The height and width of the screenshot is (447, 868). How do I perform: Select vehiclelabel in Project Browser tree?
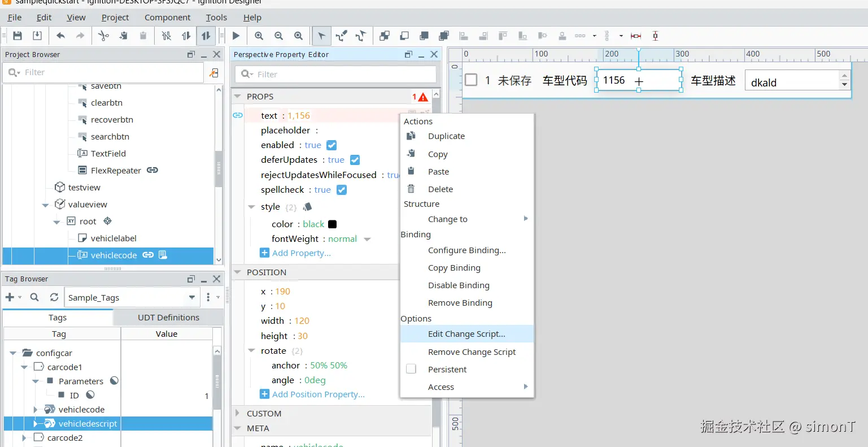pyautogui.click(x=114, y=238)
